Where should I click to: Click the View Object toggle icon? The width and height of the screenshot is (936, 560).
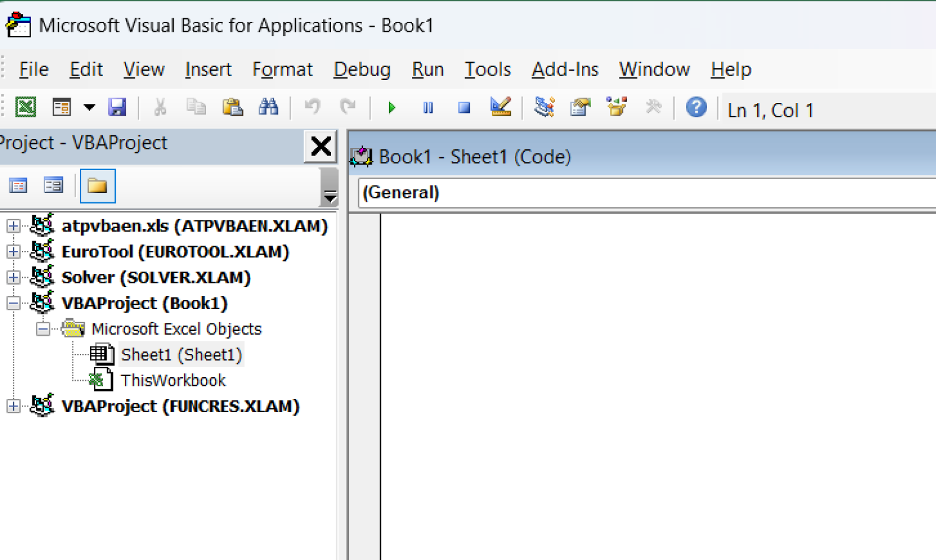[54, 186]
